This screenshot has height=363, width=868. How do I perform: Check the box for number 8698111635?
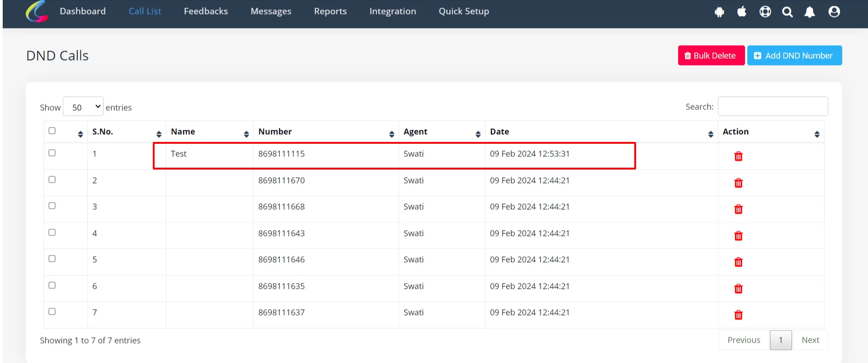click(52, 285)
